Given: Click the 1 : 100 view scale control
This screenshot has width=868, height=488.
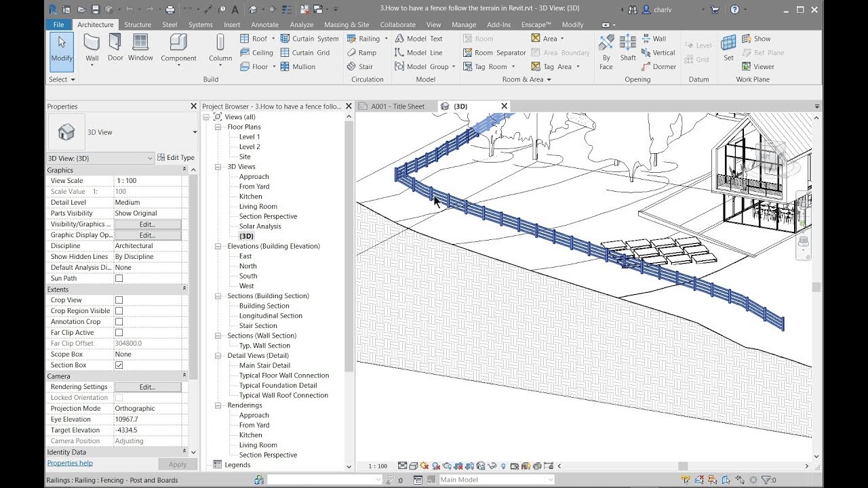Looking at the screenshot, I should click(378, 466).
